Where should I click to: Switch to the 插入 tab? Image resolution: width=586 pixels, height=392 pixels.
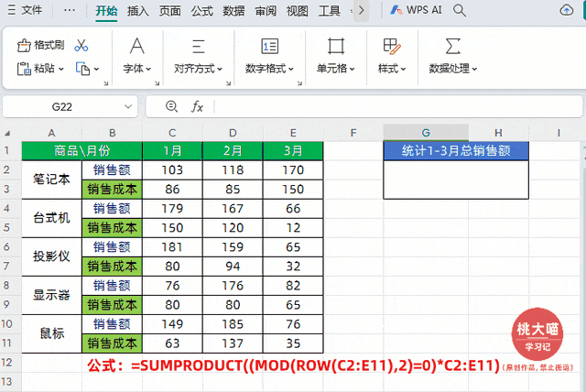pyautogui.click(x=138, y=10)
